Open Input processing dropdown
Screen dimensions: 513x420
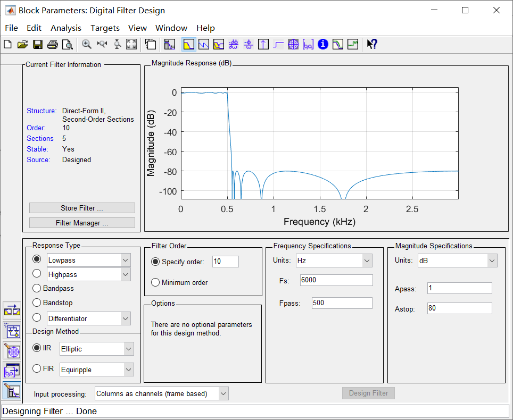(162, 393)
